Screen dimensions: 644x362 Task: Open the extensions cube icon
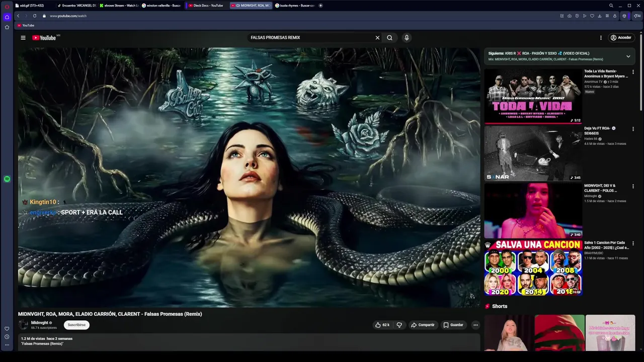click(x=624, y=16)
